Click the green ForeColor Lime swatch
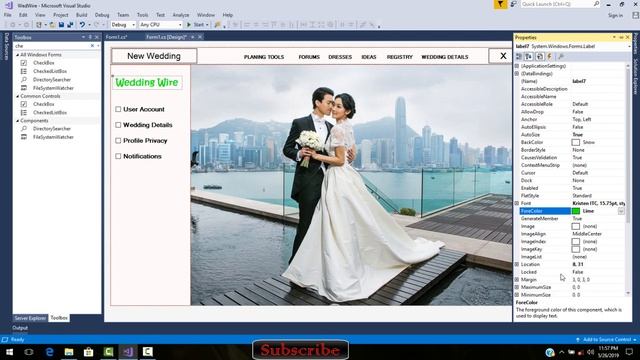 (576, 211)
